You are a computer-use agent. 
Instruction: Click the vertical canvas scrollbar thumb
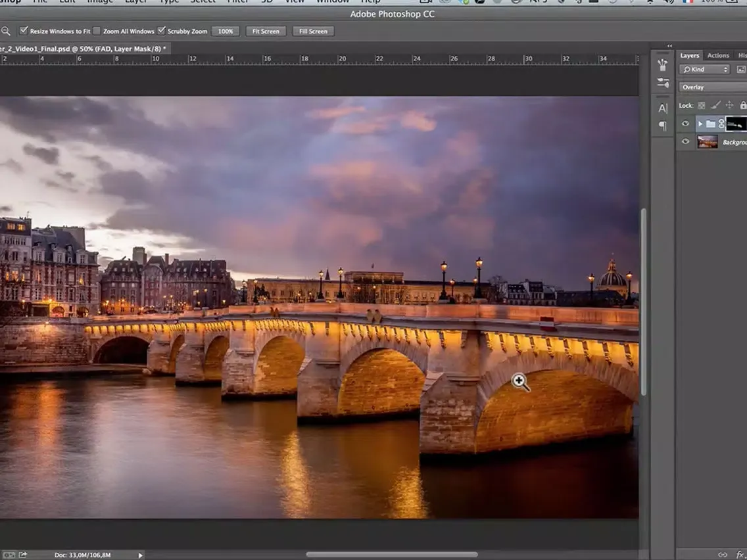644,302
